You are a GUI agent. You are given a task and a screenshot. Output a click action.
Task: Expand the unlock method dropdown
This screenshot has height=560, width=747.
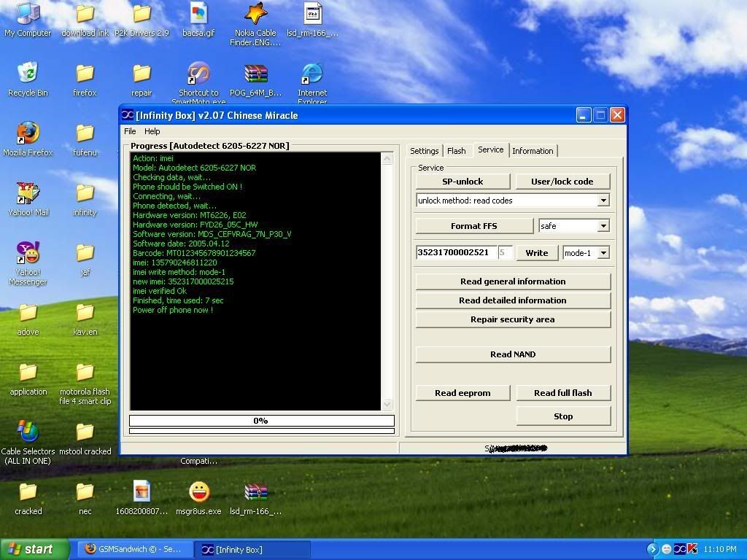(x=603, y=201)
